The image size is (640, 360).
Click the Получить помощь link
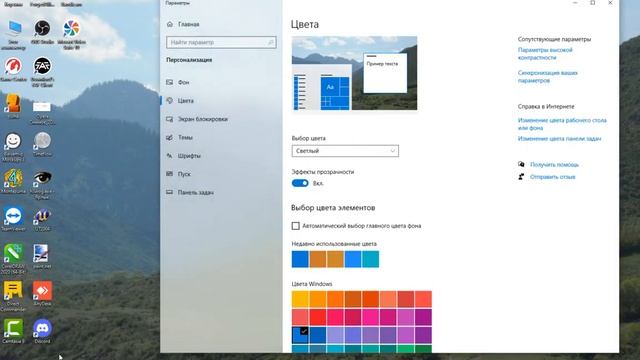click(554, 164)
